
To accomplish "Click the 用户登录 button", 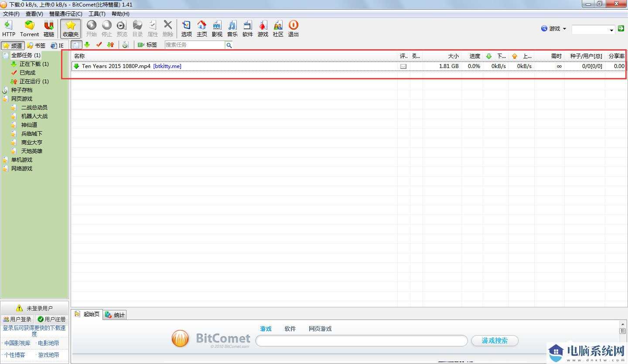I will click(x=17, y=320).
